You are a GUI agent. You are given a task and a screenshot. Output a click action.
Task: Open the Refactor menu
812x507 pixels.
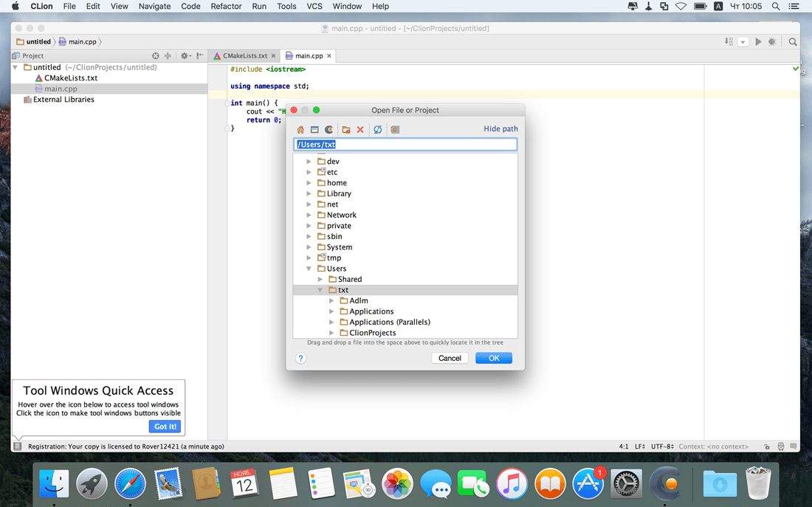(226, 6)
